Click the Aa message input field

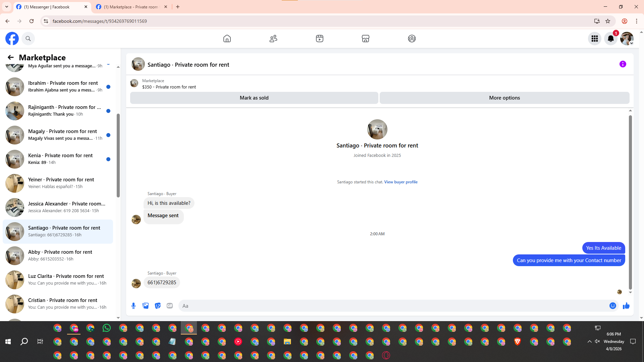click(392, 306)
